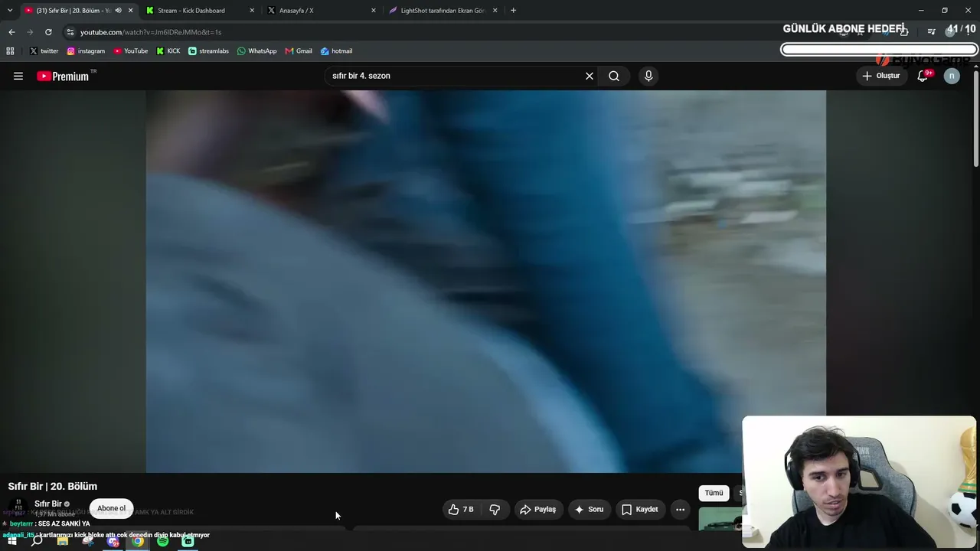Open the instagram bookmark

pyautogui.click(x=86, y=51)
